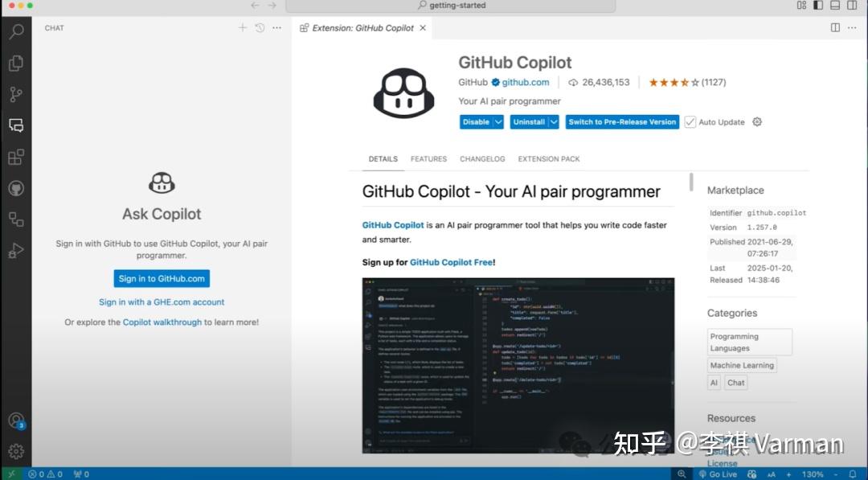Customize layout icon in title bar

pos(801,6)
